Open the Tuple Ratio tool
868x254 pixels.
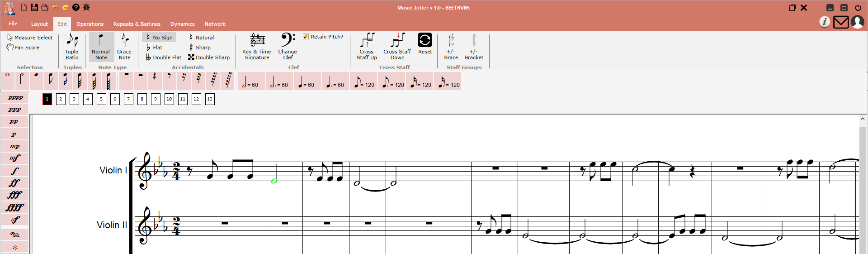click(72, 47)
